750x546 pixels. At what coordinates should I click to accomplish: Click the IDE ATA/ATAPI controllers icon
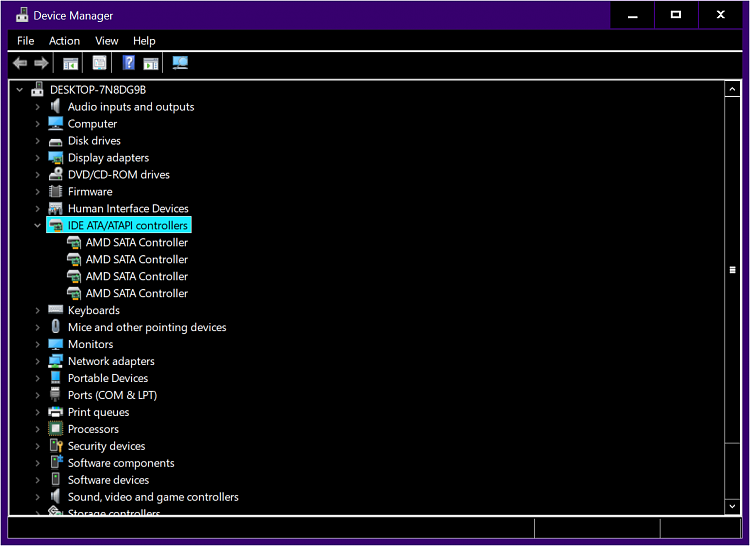[55, 225]
